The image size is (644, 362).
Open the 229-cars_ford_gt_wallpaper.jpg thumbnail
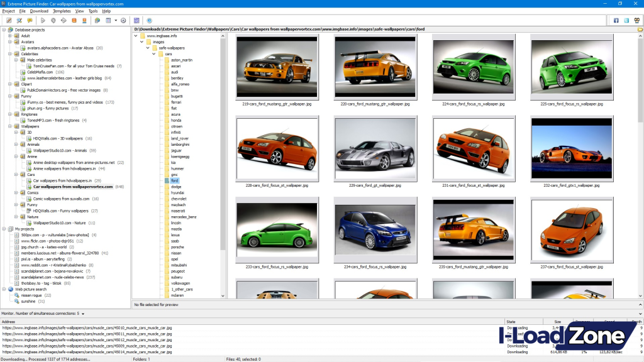[x=375, y=148]
